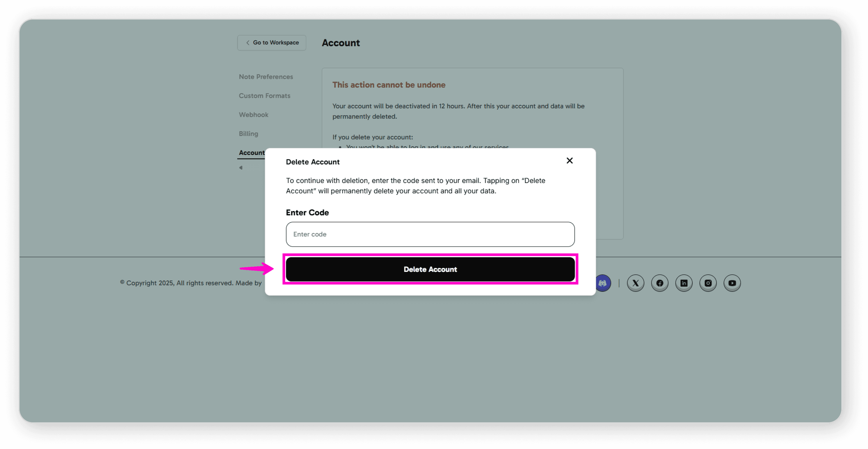Open the X (Twitter) social icon

pos(635,283)
